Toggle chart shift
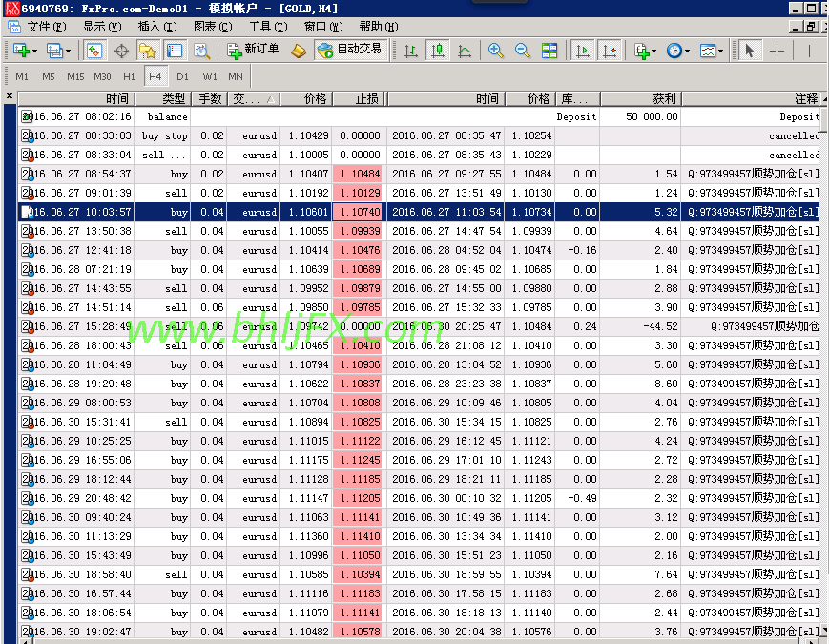Image resolution: width=829 pixels, height=644 pixels. 610,51
